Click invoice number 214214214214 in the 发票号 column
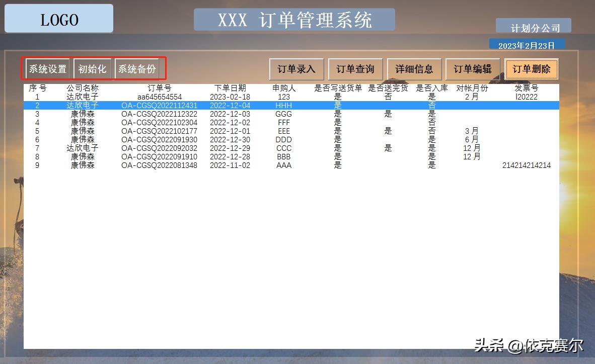Viewport: 595px width, 364px height. point(526,165)
